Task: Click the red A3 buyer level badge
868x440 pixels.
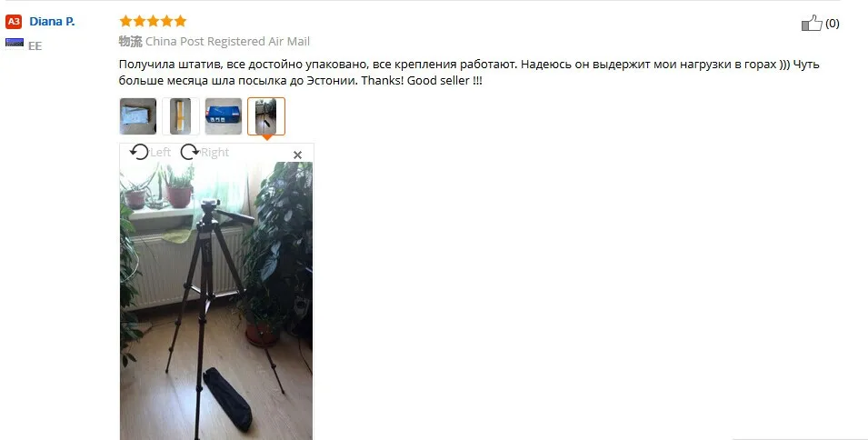Action: tap(14, 22)
